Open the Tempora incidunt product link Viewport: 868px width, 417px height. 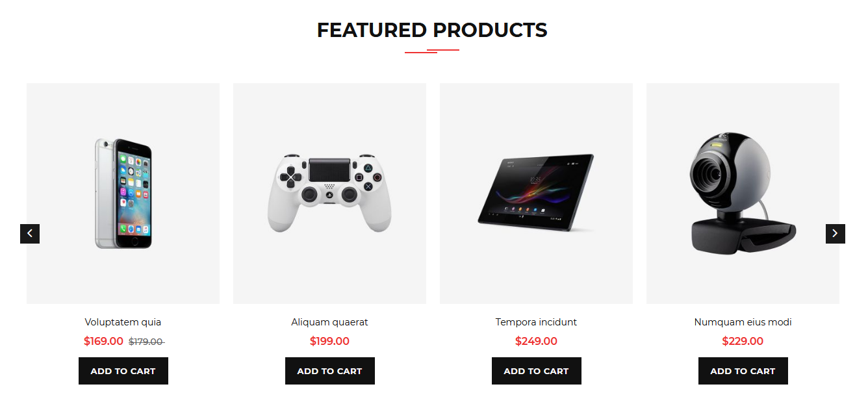(536, 322)
